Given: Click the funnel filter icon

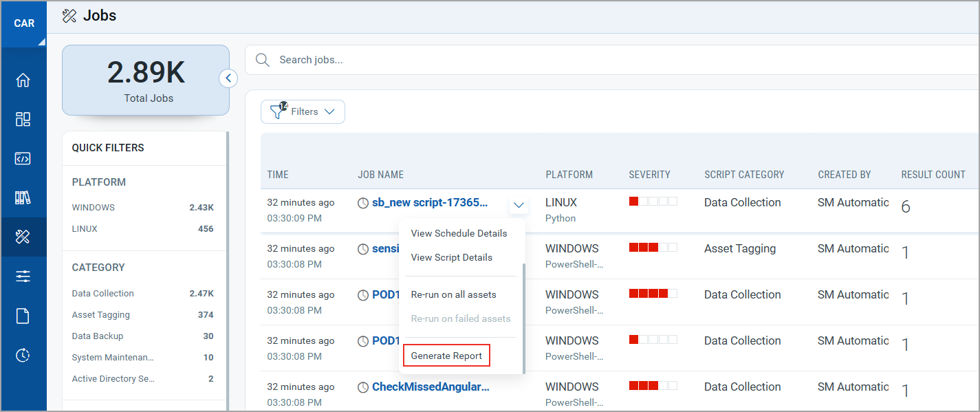Looking at the screenshot, I should pos(278,111).
